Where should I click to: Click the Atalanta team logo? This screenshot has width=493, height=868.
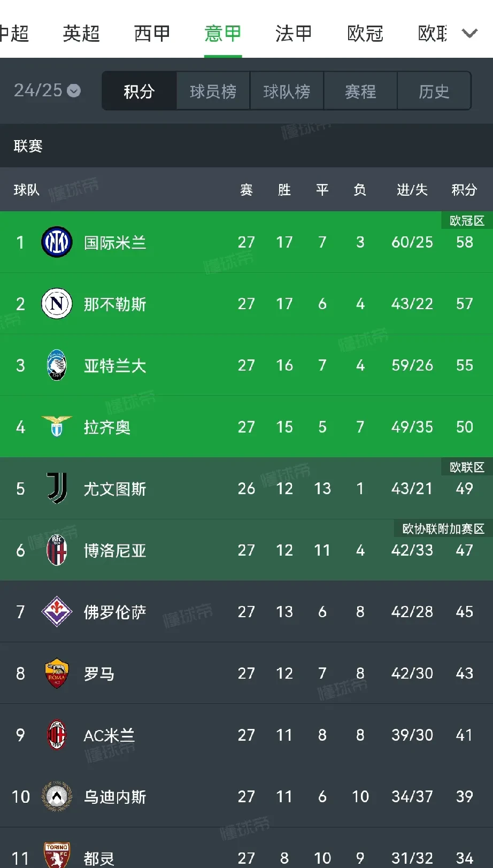(x=57, y=365)
